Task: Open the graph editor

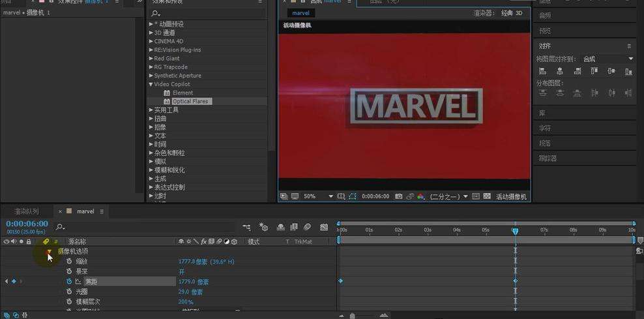Action: coord(325,227)
